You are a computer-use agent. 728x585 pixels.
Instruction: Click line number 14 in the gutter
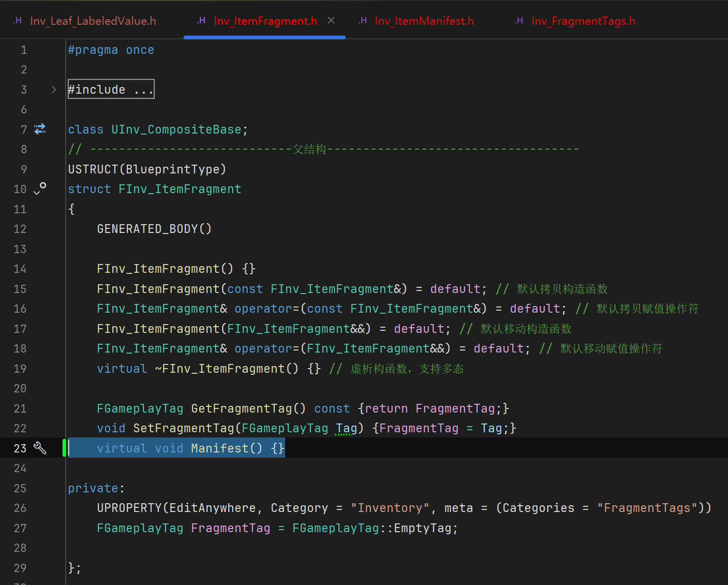[20, 269]
